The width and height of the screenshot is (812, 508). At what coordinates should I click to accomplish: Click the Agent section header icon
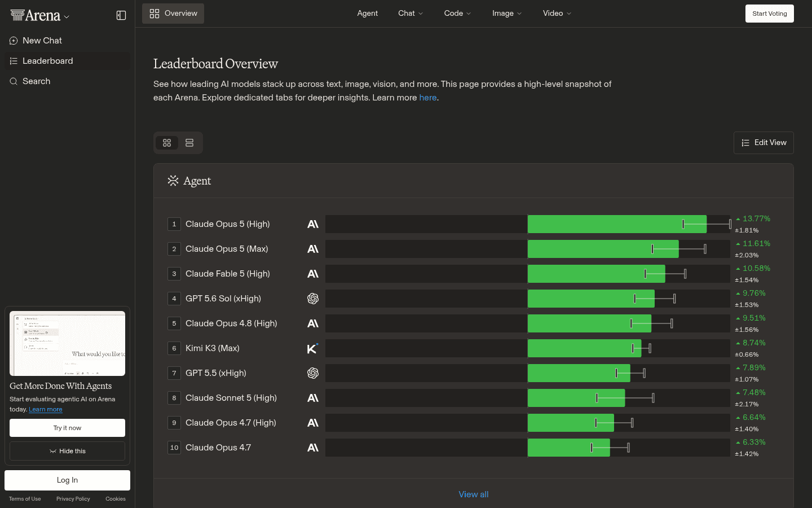(x=173, y=181)
